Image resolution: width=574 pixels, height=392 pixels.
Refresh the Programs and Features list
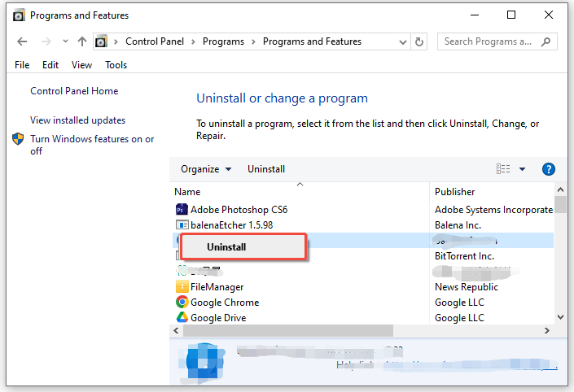419,41
